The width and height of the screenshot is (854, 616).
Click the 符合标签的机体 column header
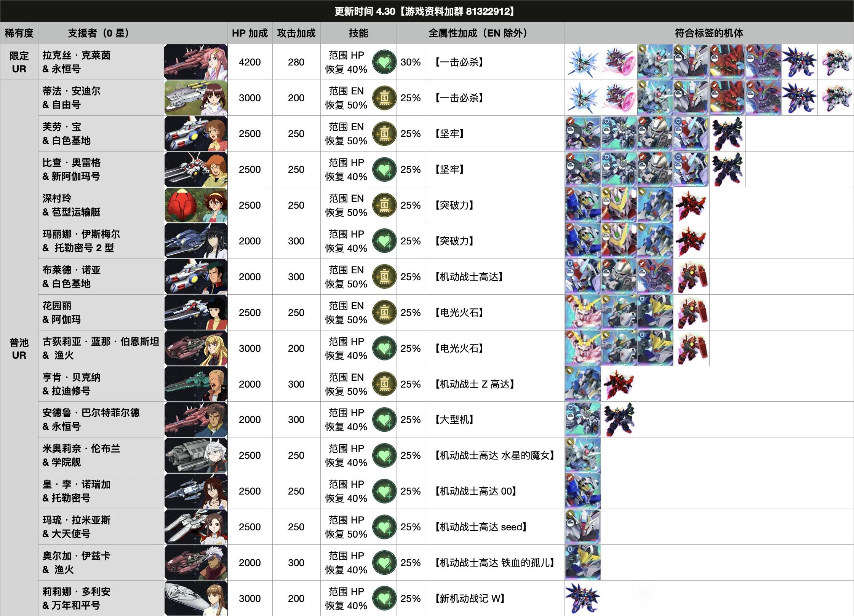tap(709, 33)
